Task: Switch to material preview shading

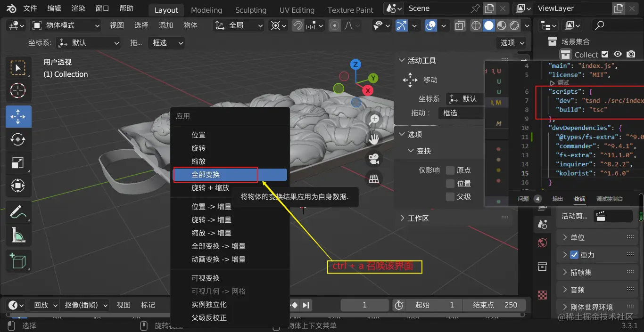Action: (502, 25)
